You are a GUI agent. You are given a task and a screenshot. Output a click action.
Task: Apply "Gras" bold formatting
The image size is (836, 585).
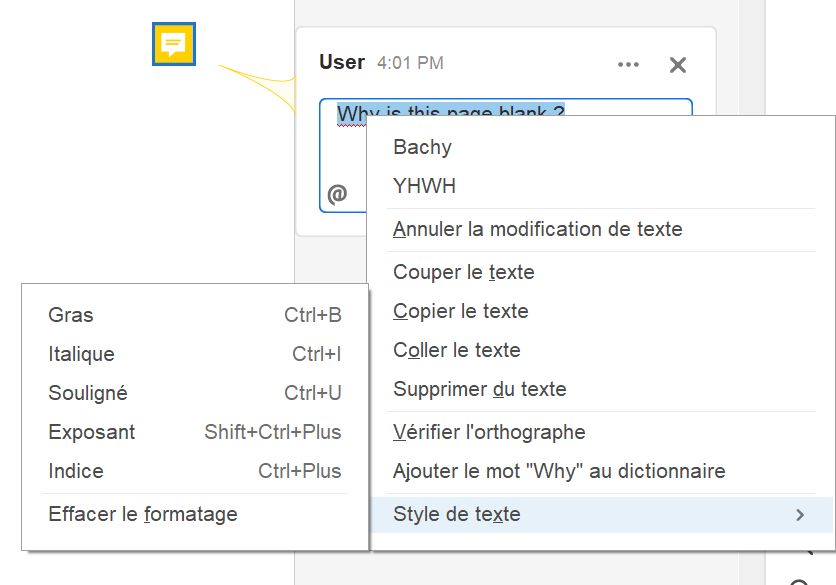pos(70,314)
